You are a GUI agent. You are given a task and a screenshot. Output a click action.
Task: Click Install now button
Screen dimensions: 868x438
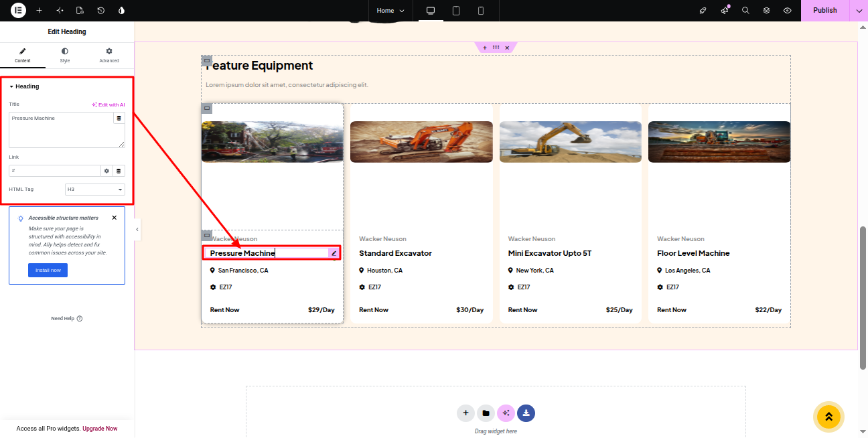(48, 271)
